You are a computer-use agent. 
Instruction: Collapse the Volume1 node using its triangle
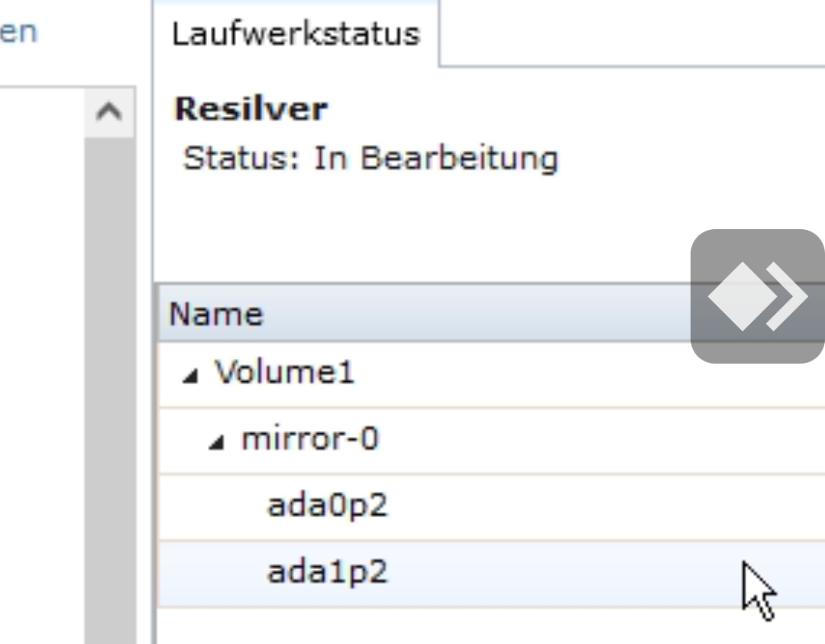(190, 376)
